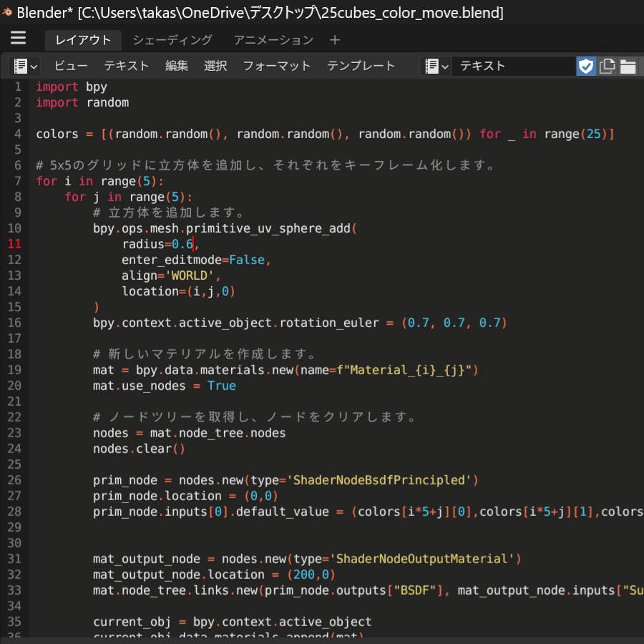
Task: Open the ビュー menu
Action: [71, 66]
